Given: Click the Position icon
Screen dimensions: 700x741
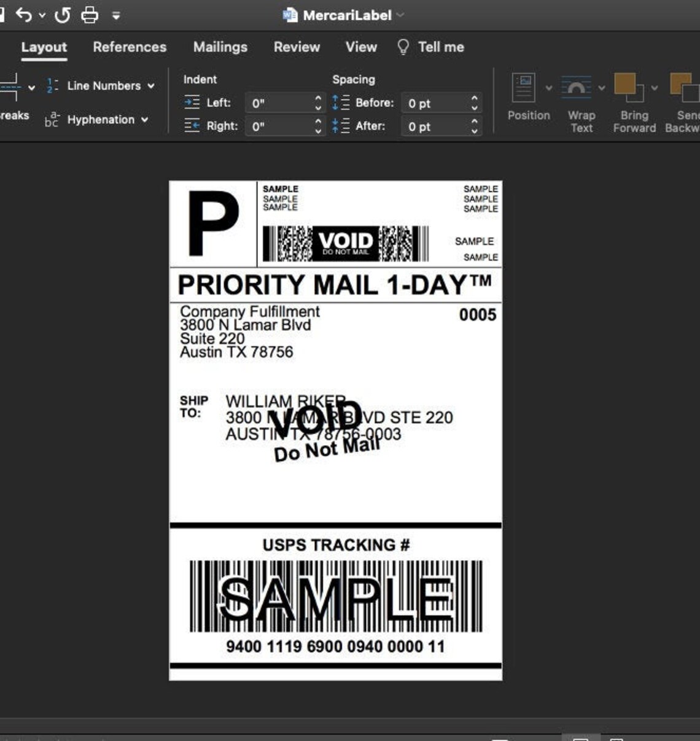Looking at the screenshot, I should (524, 86).
